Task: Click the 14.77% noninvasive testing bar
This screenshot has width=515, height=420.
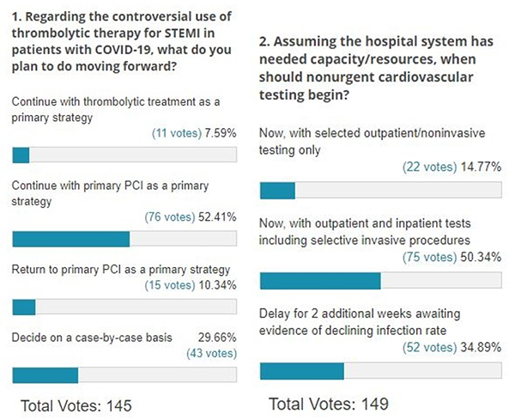Action: click(380, 190)
